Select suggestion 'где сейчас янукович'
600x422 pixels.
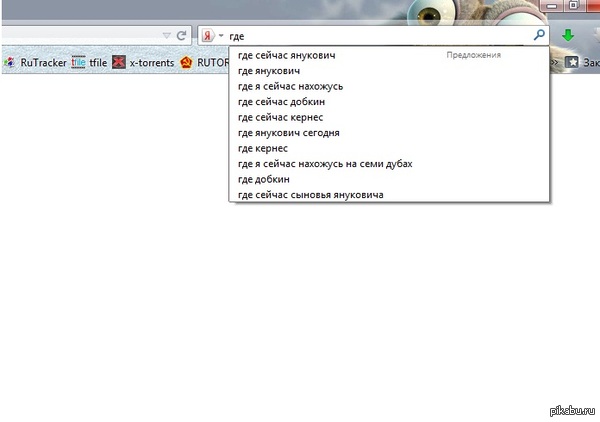coord(293,56)
